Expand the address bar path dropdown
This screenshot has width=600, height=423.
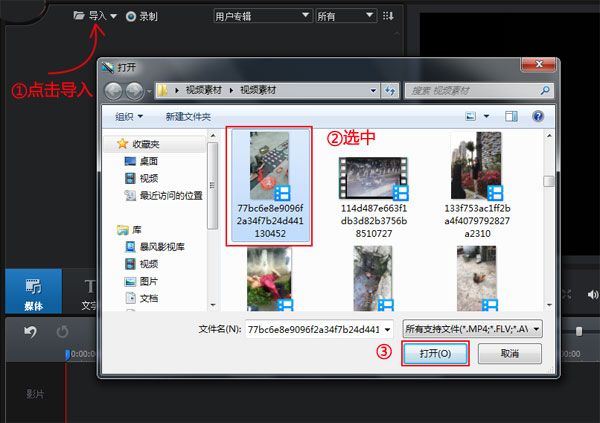(x=373, y=91)
